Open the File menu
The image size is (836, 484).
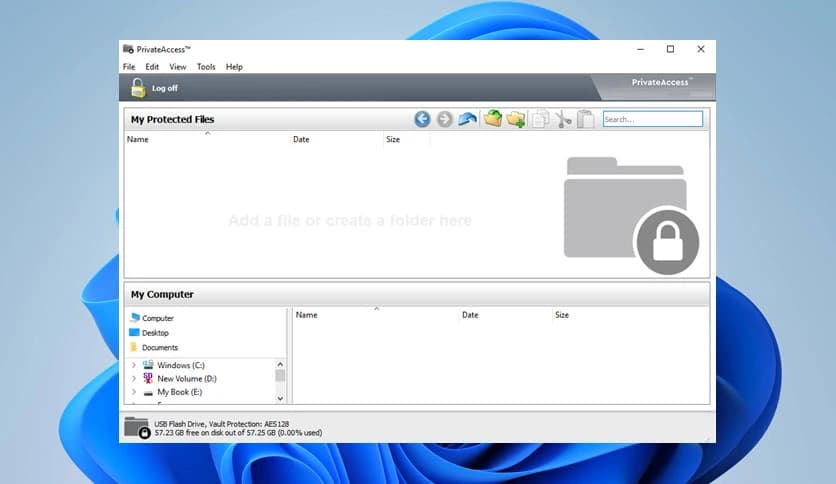(129, 67)
